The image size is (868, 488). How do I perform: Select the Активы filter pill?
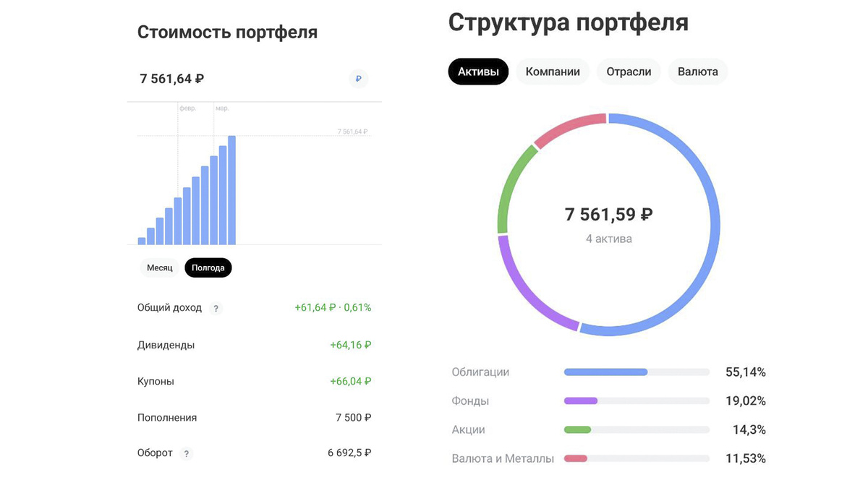478,72
